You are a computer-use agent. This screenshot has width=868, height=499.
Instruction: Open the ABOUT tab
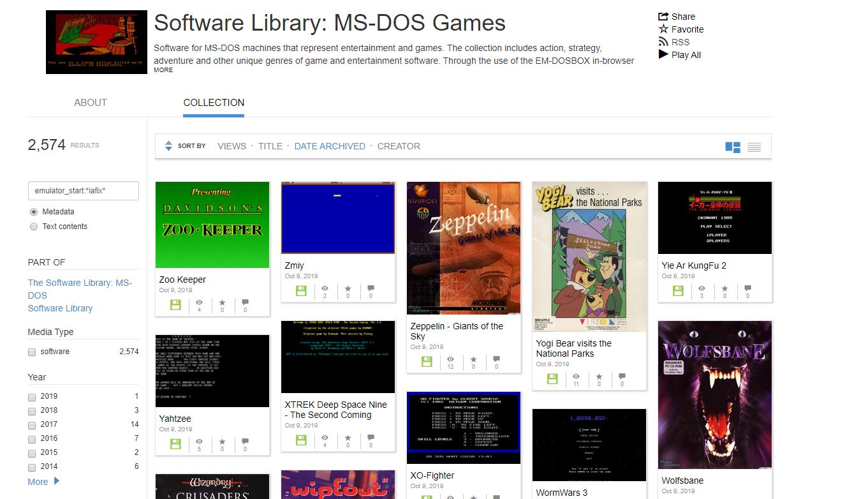click(91, 103)
